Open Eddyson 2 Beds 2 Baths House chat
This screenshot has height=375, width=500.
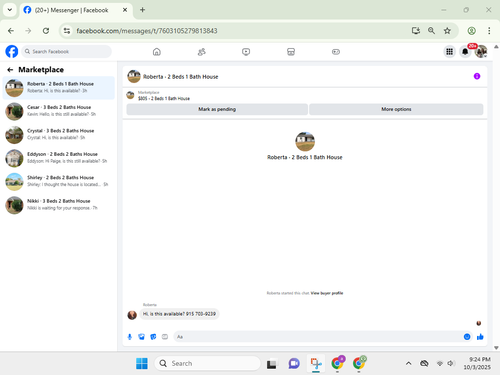pos(59,158)
